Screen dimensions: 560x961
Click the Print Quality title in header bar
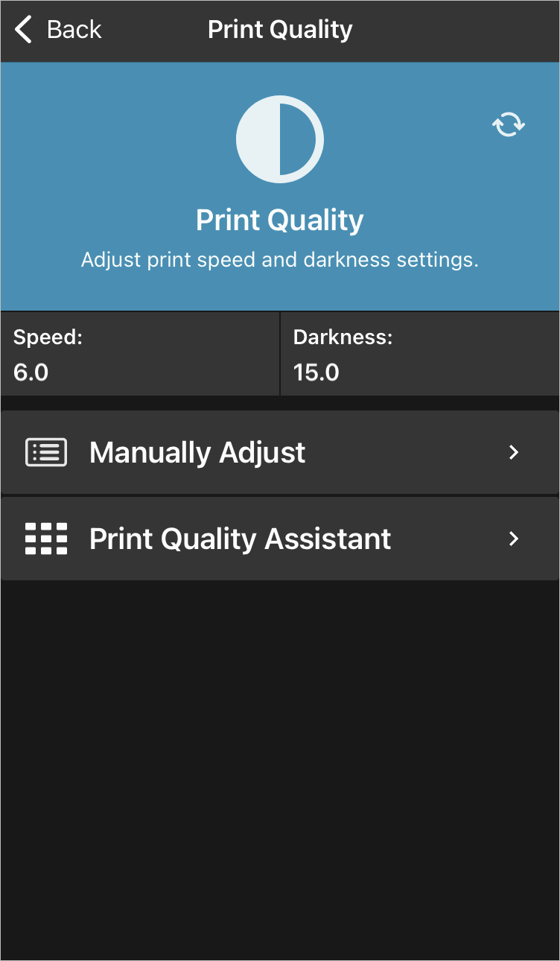click(280, 30)
